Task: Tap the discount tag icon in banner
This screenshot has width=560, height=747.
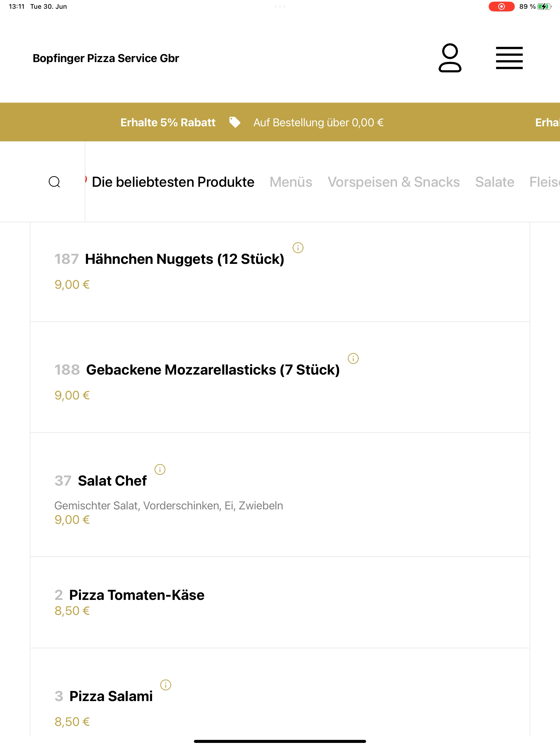Action: pos(235,122)
